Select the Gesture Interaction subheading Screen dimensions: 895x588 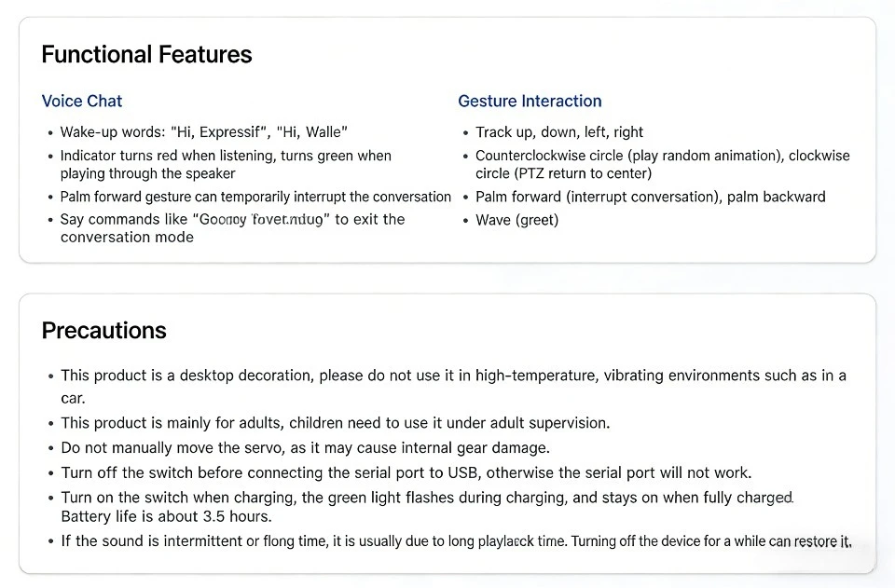point(530,101)
